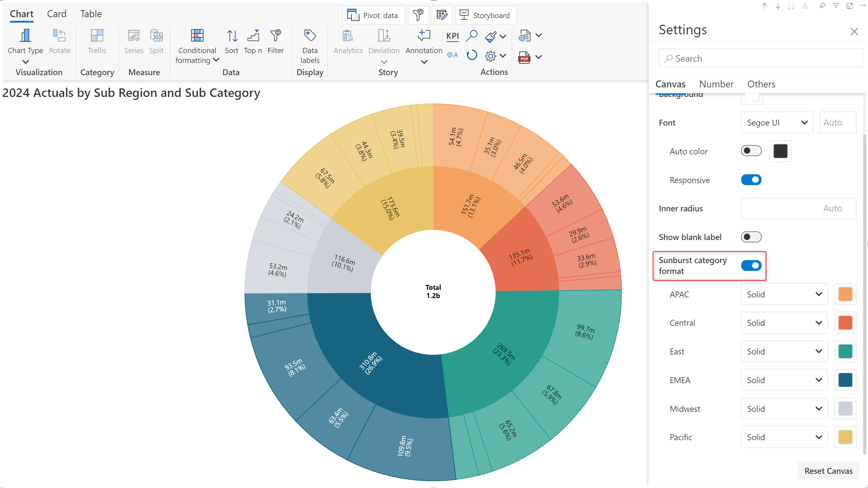Click the Sort arrows icon
This screenshot has width=868, height=488.
pos(232,35)
